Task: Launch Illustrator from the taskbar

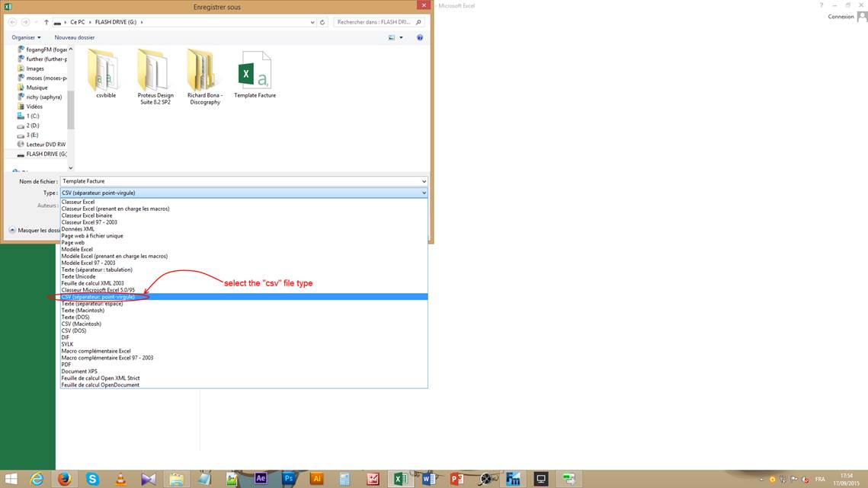Action: (x=317, y=479)
